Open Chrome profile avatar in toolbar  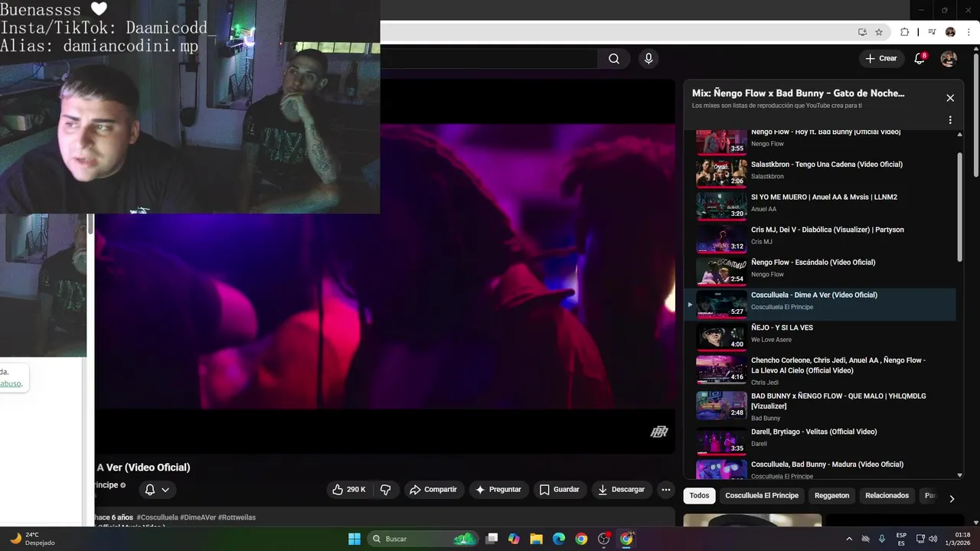click(x=950, y=32)
